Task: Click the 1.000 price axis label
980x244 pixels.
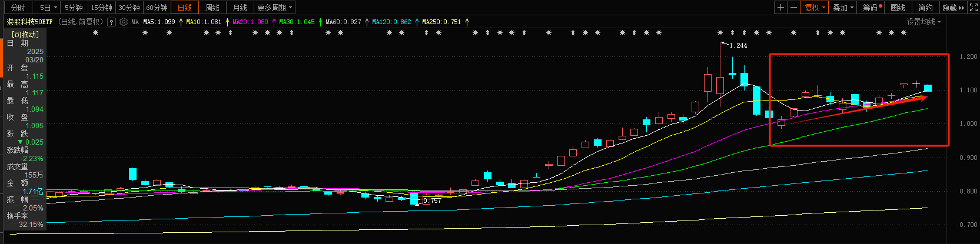Action: (x=968, y=123)
